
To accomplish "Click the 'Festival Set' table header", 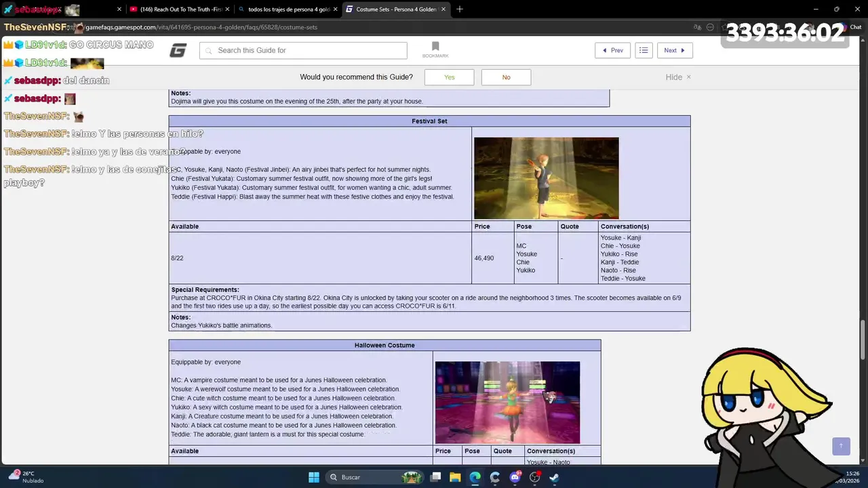I will [429, 121].
